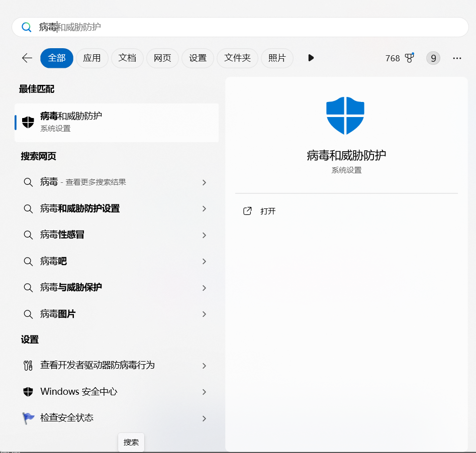Click the 病毒和威胁防护 title in preview pane
The height and width of the screenshot is (453, 476).
pos(346,155)
